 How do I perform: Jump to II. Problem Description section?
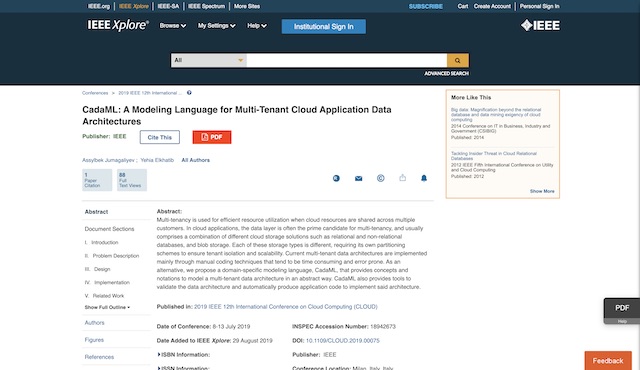click(x=112, y=256)
